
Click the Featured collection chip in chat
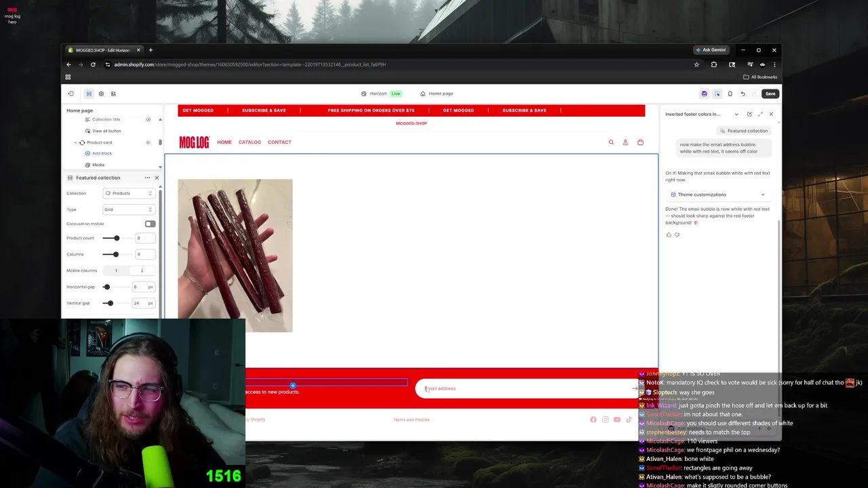744,131
